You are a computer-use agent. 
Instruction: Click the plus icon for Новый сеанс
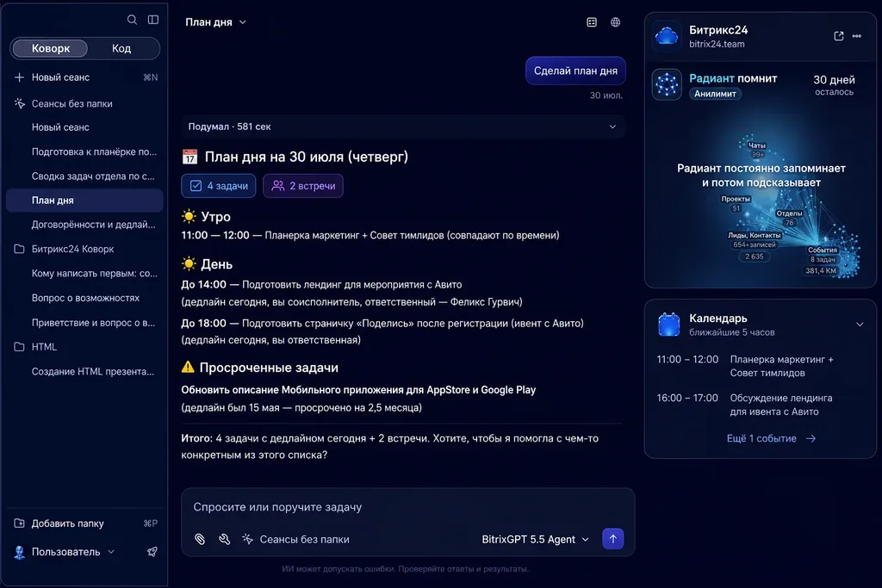[x=19, y=77]
